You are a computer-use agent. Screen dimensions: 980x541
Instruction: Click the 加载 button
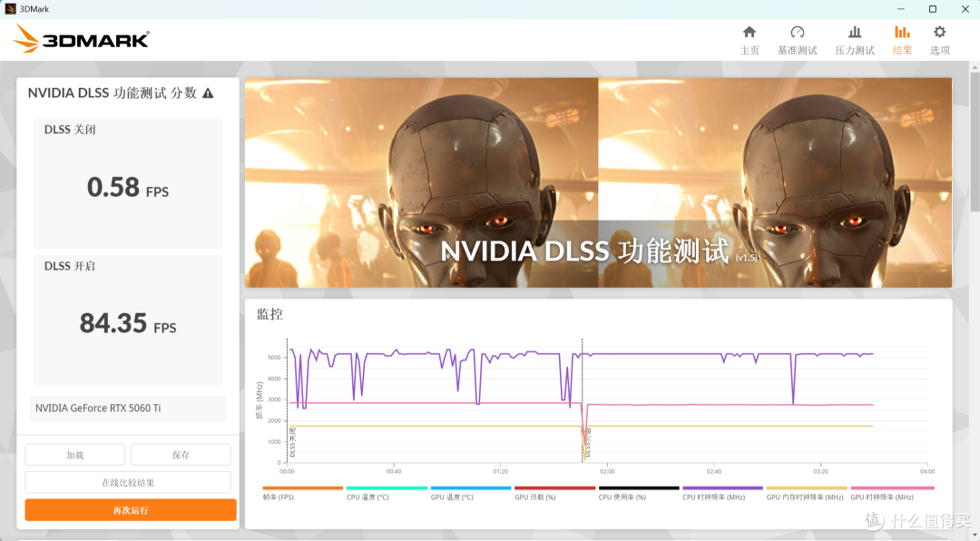coord(75,455)
